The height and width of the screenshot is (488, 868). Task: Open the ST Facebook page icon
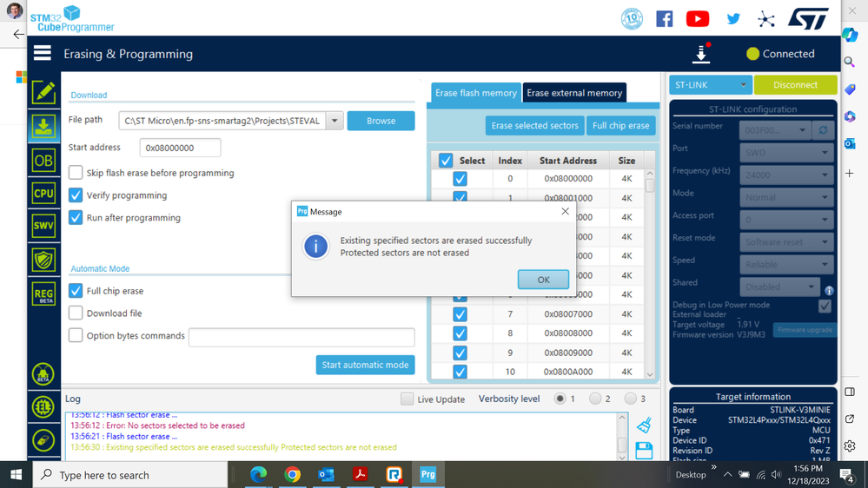[665, 19]
